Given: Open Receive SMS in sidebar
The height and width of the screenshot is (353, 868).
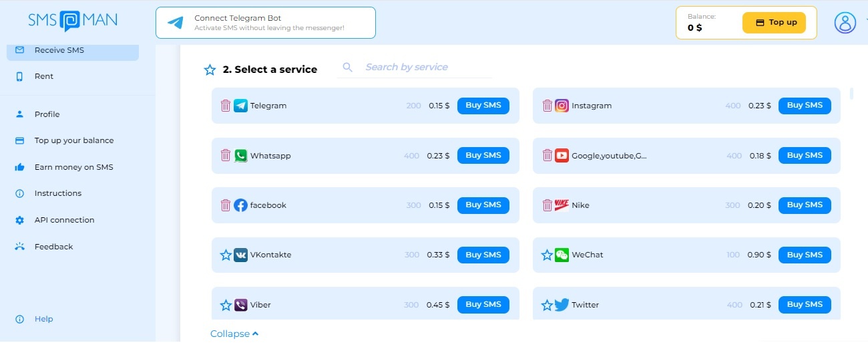Looking at the screenshot, I should pos(73,50).
